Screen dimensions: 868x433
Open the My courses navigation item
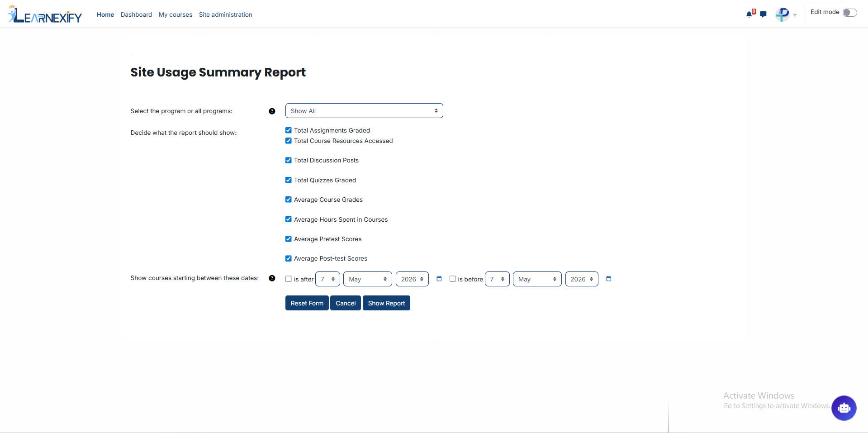click(175, 14)
